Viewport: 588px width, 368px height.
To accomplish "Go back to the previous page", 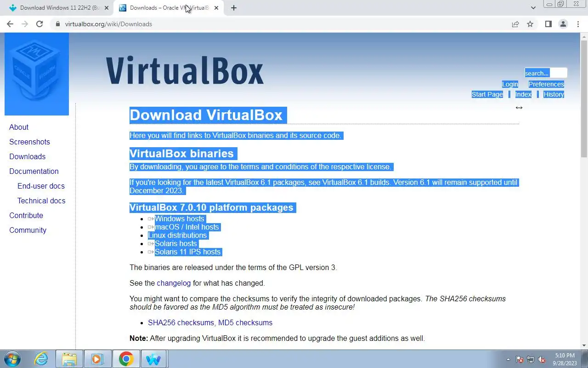I will tap(10, 24).
